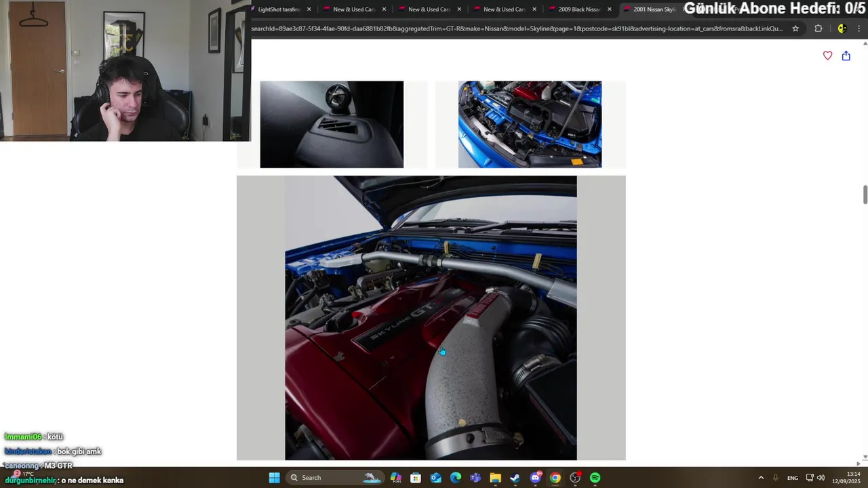Open the share icon on the listing

tap(846, 56)
